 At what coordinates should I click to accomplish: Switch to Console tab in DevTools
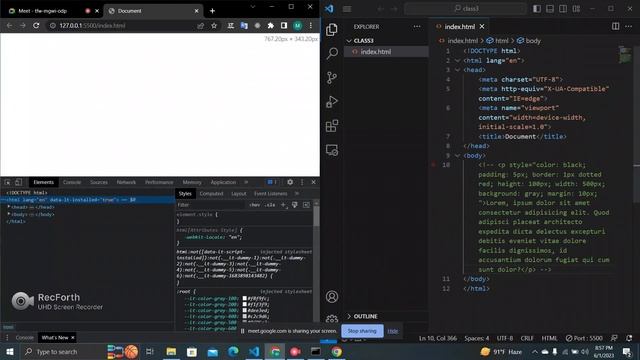(72, 182)
